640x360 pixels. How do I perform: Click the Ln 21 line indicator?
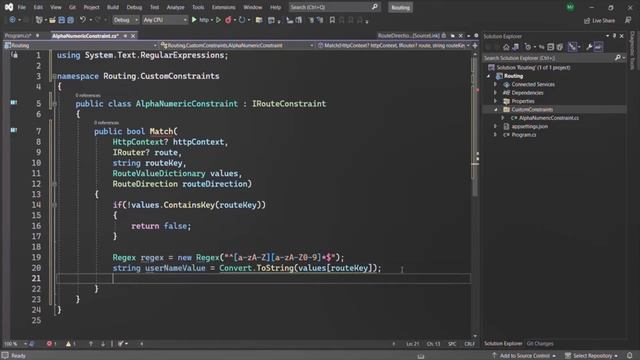pyautogui.click(x=412, y=344)
